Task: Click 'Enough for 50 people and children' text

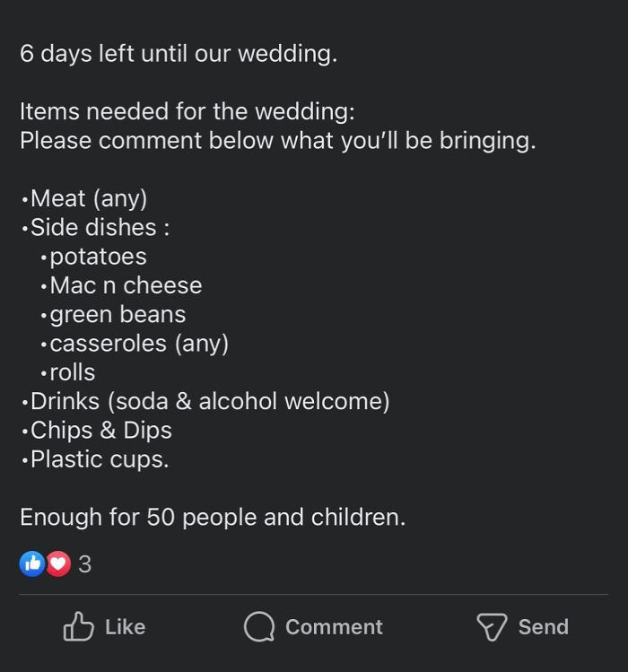Action: pyautogui.click(x=213, y=518)
